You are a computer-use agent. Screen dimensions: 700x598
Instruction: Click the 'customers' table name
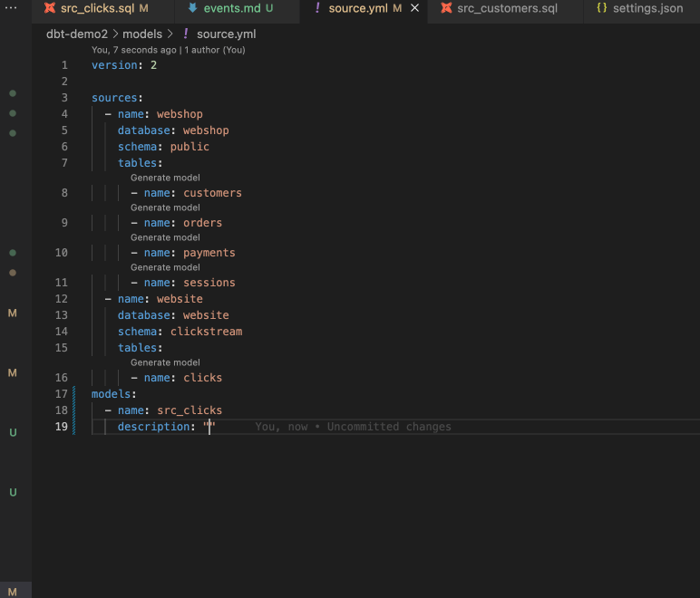[x=212, y=193]
